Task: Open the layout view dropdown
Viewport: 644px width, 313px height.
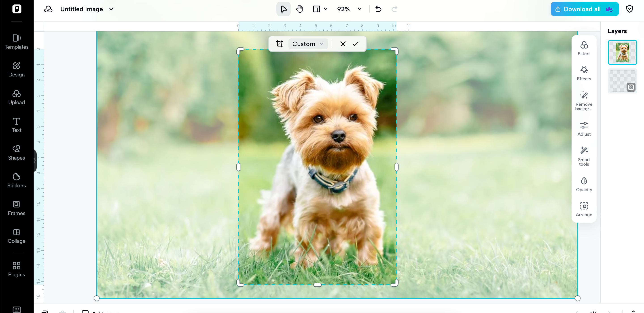Action: 320,9
